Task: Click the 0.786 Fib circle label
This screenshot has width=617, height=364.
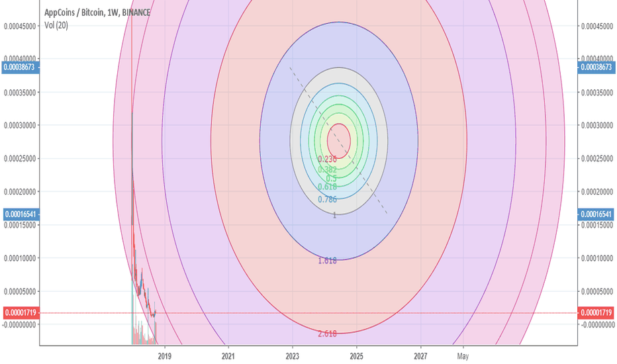Action: [x=328, y=199]
